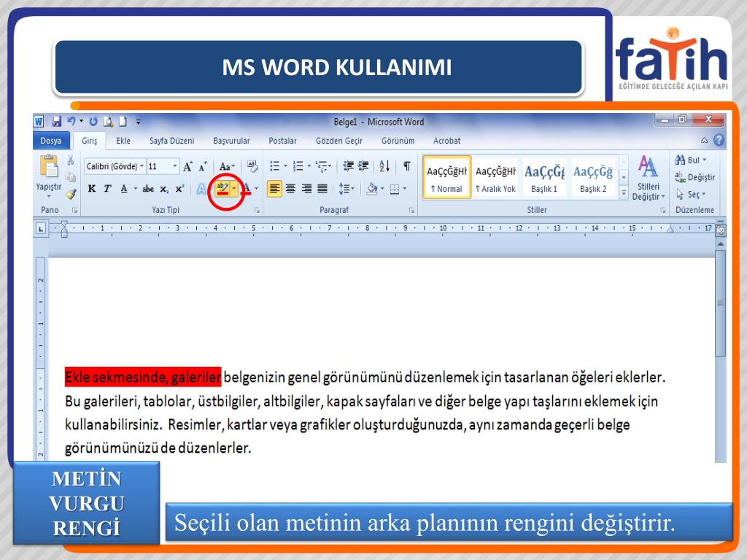This screenshot has height=560, width=747.
Task: Click the text highlight color button
Action: click(223, 189)
